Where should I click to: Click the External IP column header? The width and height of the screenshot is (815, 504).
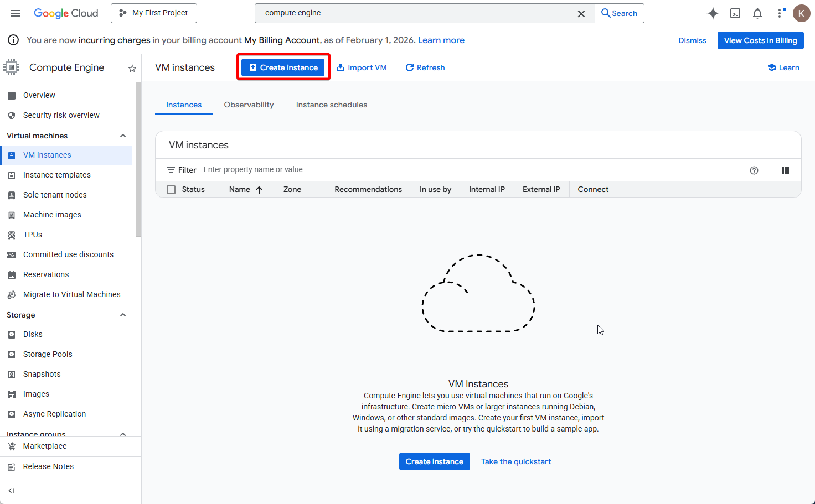541,190
